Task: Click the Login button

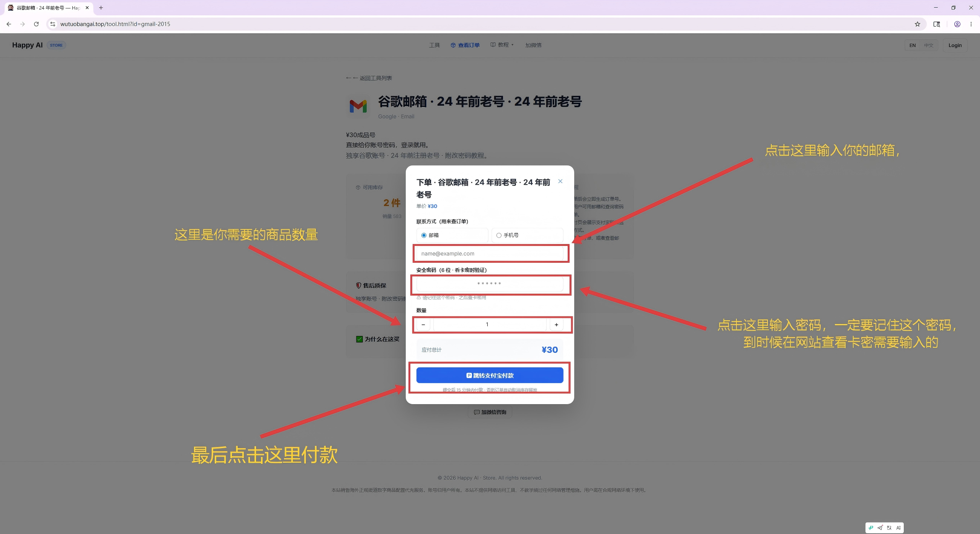Action: click(955, 45)
